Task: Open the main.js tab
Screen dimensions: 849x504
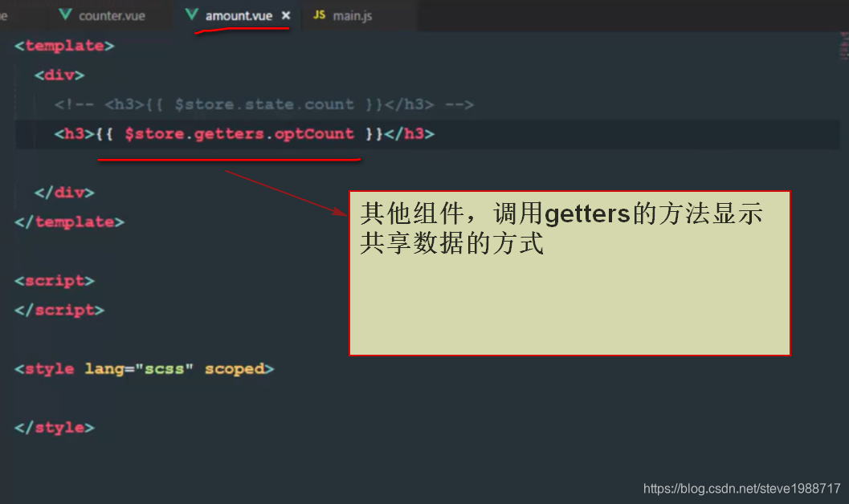Action: [x=352, y=16]
